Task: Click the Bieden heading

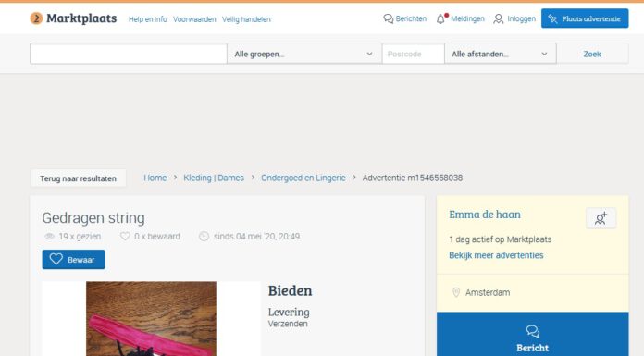Action: 290,290
